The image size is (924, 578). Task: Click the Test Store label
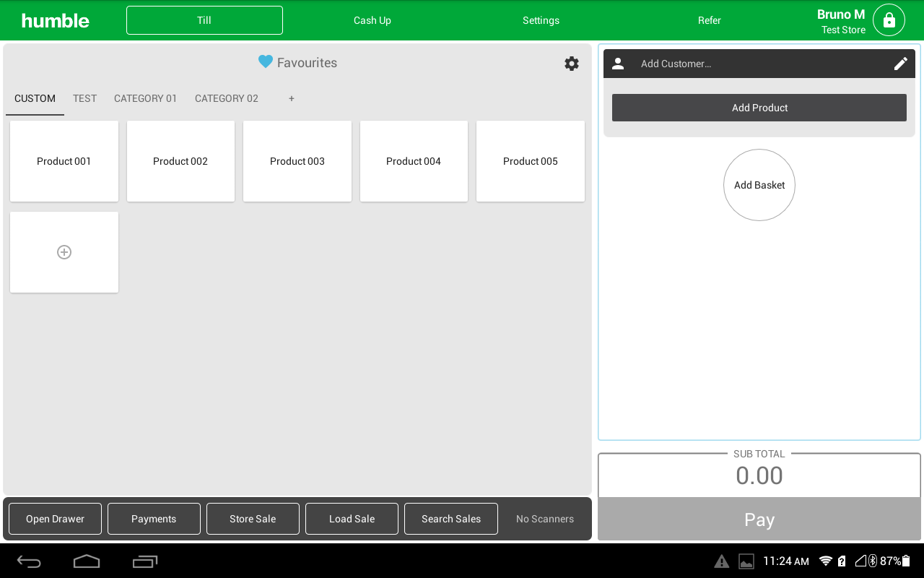[843, 30]
